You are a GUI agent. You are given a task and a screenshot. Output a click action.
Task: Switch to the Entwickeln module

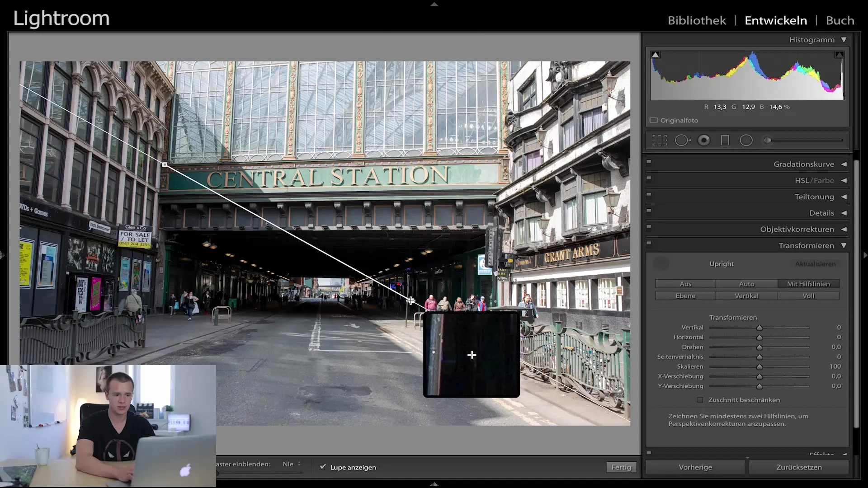tap(776, 20)
